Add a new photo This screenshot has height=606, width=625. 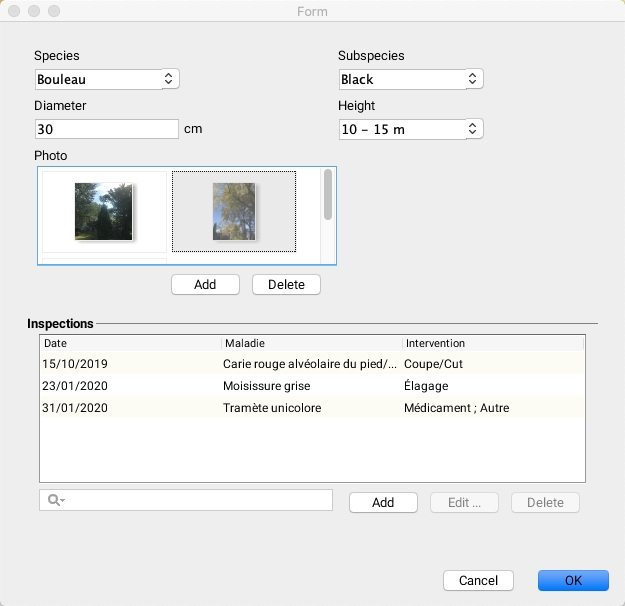click(x=205, y=284)
